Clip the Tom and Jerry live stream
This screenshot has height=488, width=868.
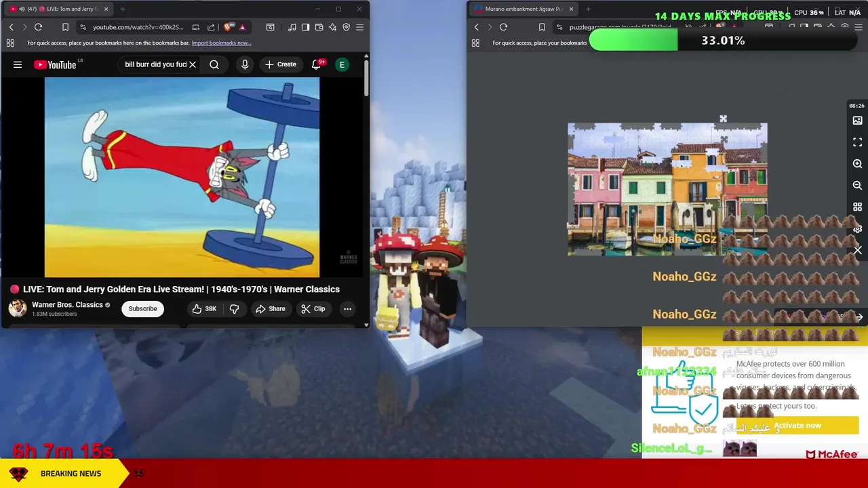click(313, 309)
